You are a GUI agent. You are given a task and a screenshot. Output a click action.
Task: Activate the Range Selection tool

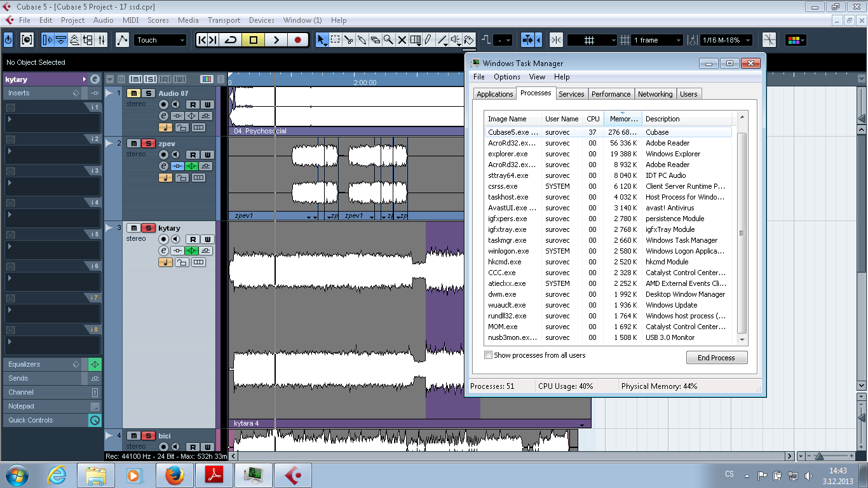pos(335,40)
